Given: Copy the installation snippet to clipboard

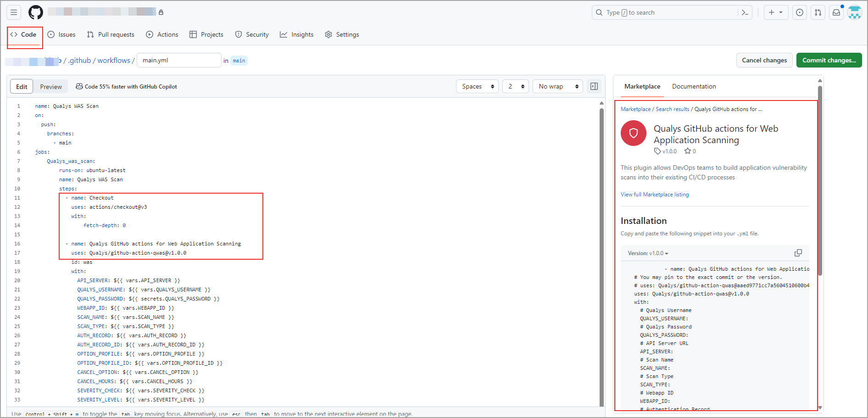Looking at the screenshot, I should pyautogui.click(x=798, y=253).
